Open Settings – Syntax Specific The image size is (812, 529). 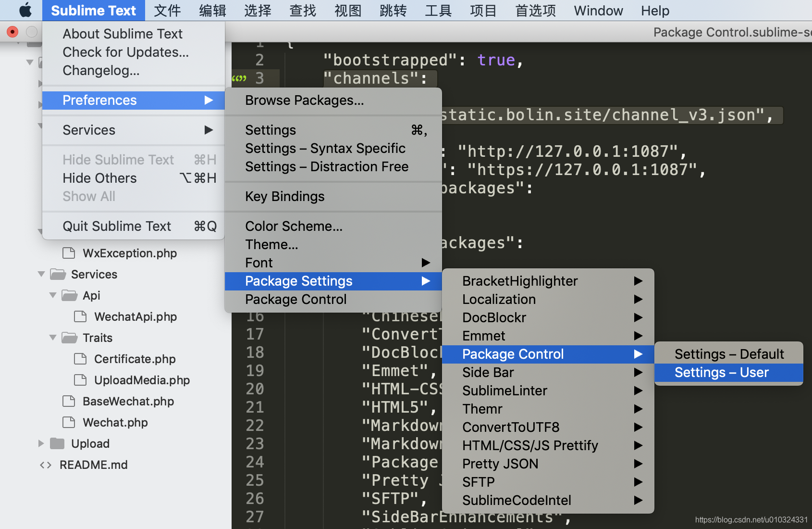pos(333,148)
